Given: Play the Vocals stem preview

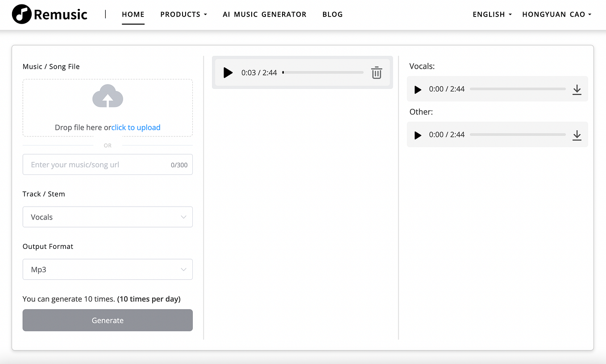Looking at the screenshot, I should [417, 89].
